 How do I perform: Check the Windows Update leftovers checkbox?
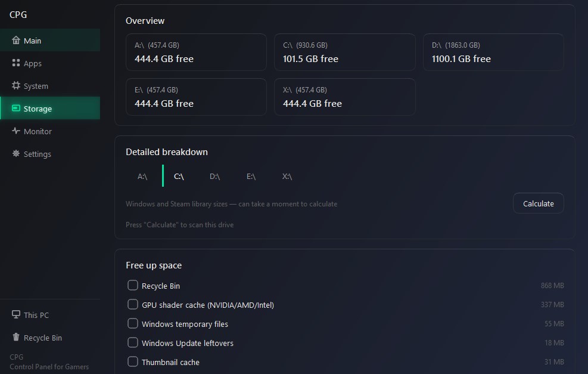(133, 342)
